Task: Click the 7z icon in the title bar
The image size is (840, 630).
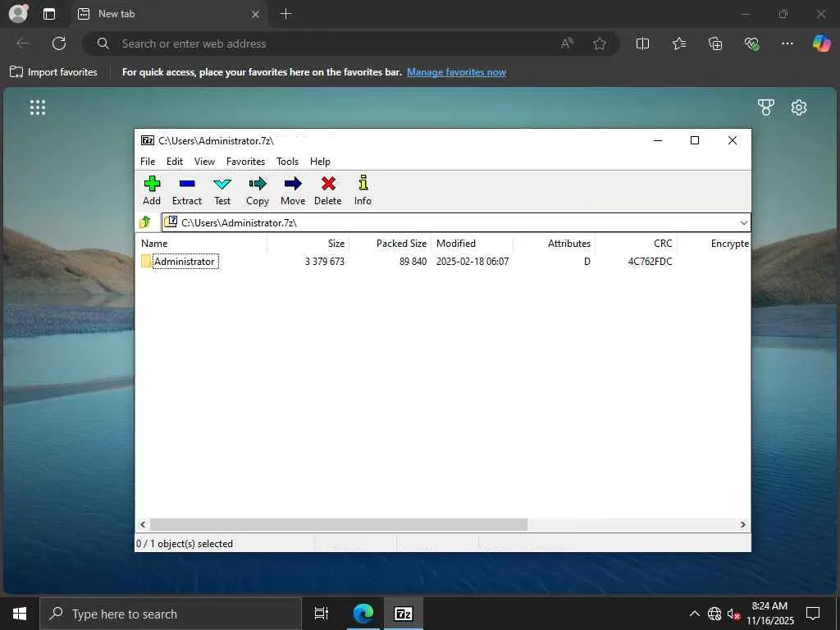Action: tap(148, 140)
